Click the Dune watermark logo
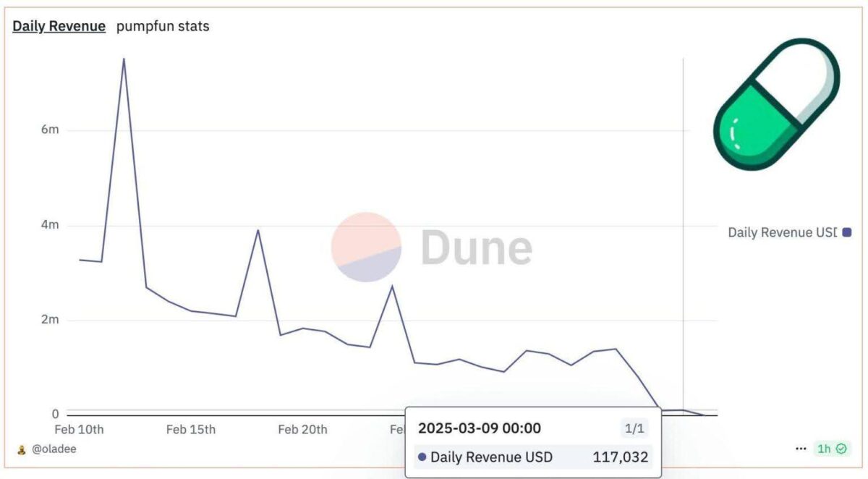The width and height of the screenshot is (868, 479). [432, 247]
